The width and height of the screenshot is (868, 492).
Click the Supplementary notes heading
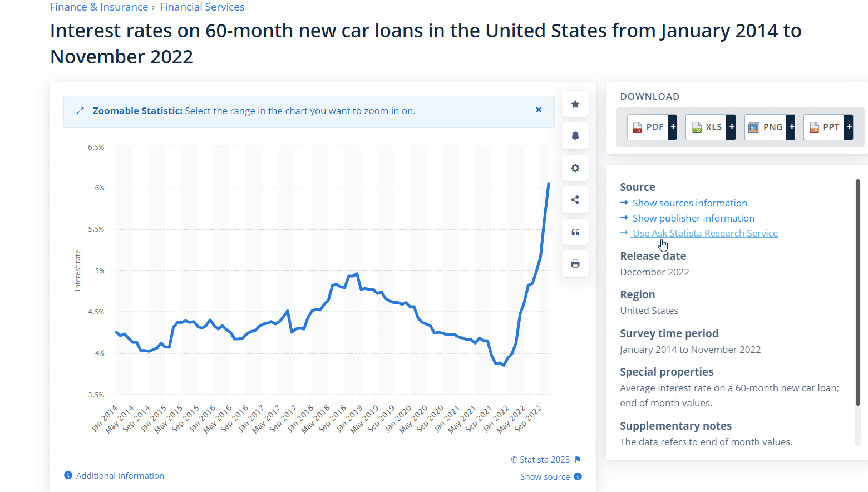[x=676, y=426]
